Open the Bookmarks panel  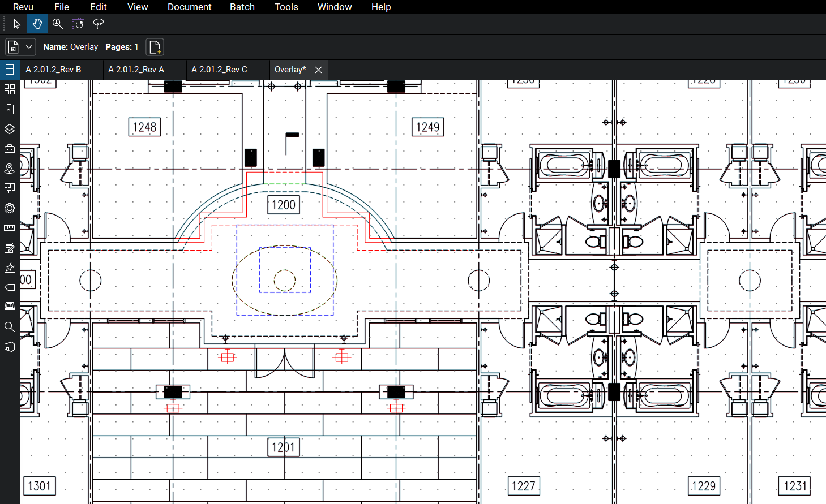tap(10, 109)
